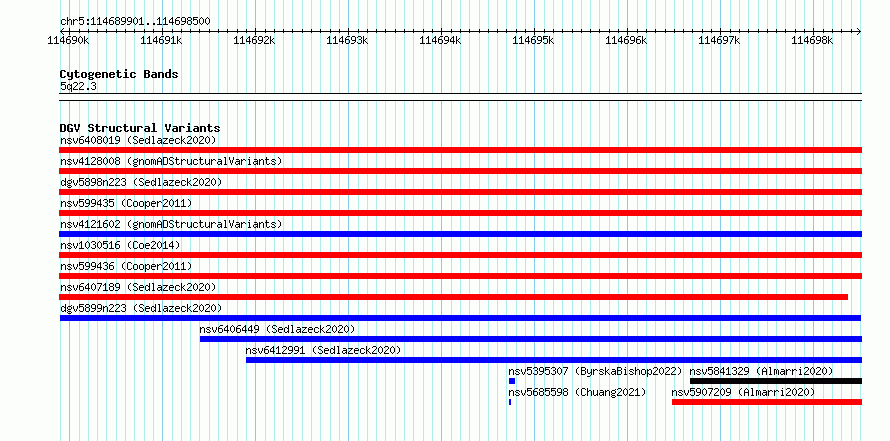Open nsv6407189 (Sedlazeck2020) label
890x441 pixels.
coord(138,287)
